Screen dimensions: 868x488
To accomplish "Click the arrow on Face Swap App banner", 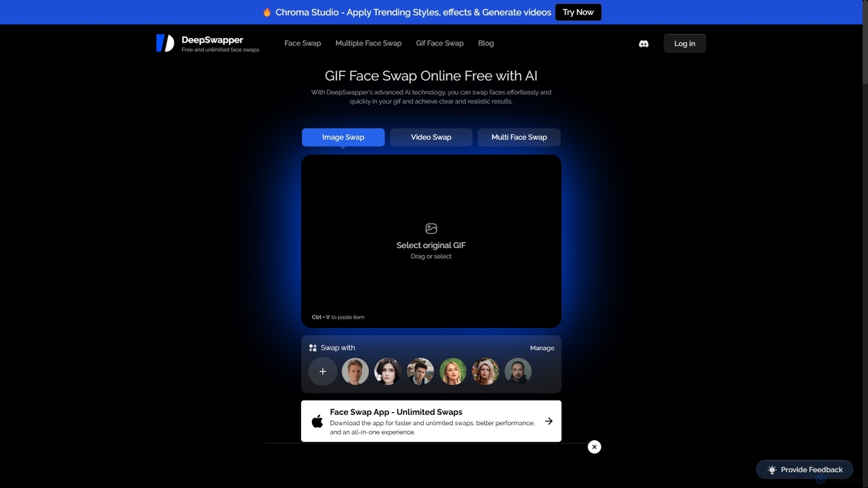I will click(549, 421).
